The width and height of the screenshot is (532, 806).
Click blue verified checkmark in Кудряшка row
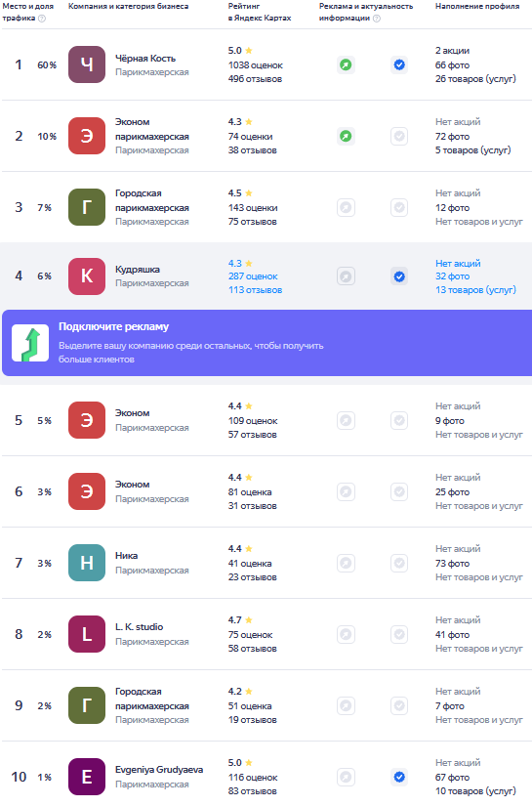399,276
